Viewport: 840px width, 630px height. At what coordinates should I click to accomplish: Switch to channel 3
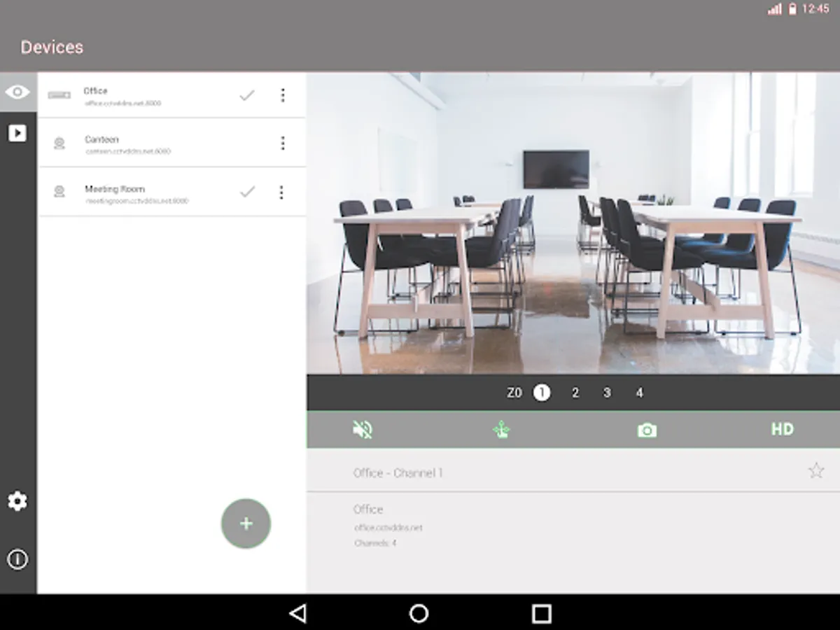pos(607,393)
